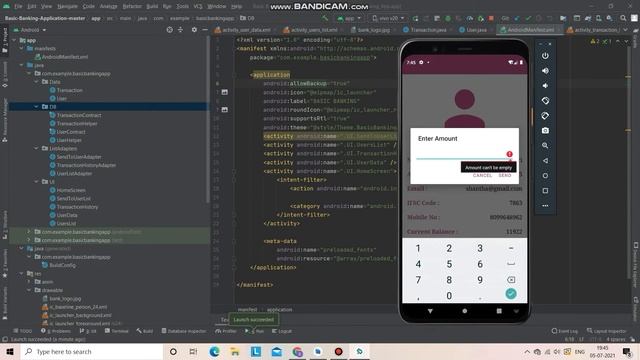Image resolution: width=640 pixels, height=360 pixels.
Task: Click SEND in Enter Amount dialog
Action: [x=505, y=176]
